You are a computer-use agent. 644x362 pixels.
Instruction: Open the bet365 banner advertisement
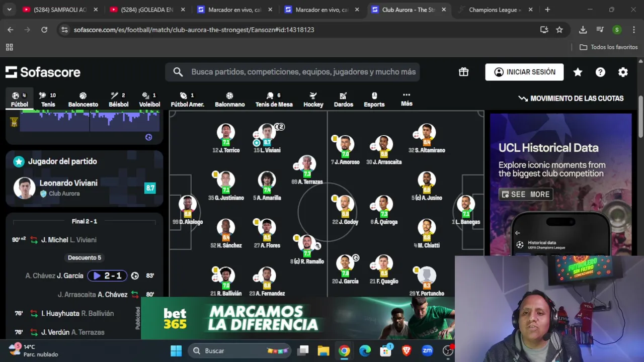coord(298,318)
